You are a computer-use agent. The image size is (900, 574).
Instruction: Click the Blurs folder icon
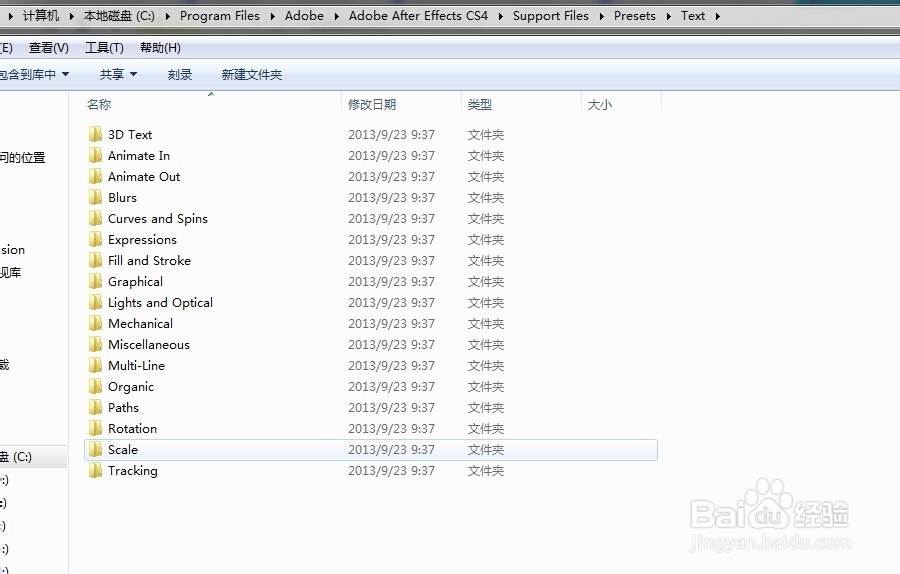pyautogui.click(x=95, y=197)
